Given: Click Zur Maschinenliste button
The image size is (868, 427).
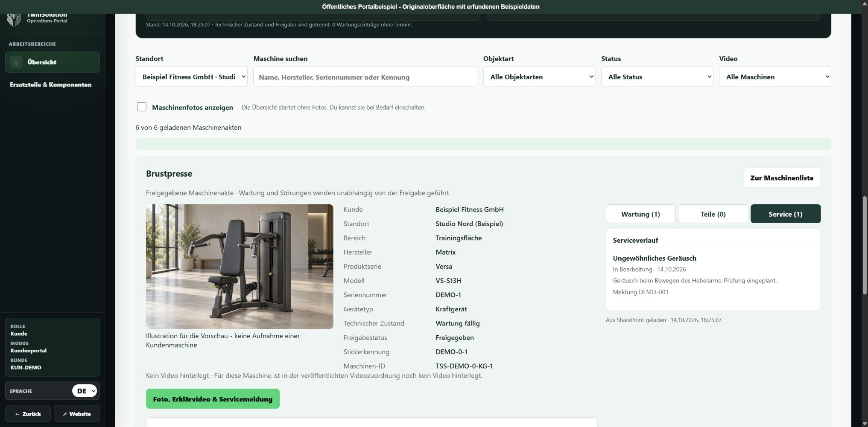Looking at the screenshot, I should click(782, 177).
